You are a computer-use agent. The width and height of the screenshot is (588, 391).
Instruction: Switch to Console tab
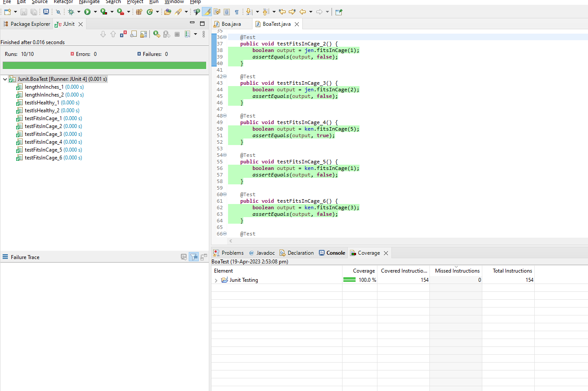[x=332, y=253]
